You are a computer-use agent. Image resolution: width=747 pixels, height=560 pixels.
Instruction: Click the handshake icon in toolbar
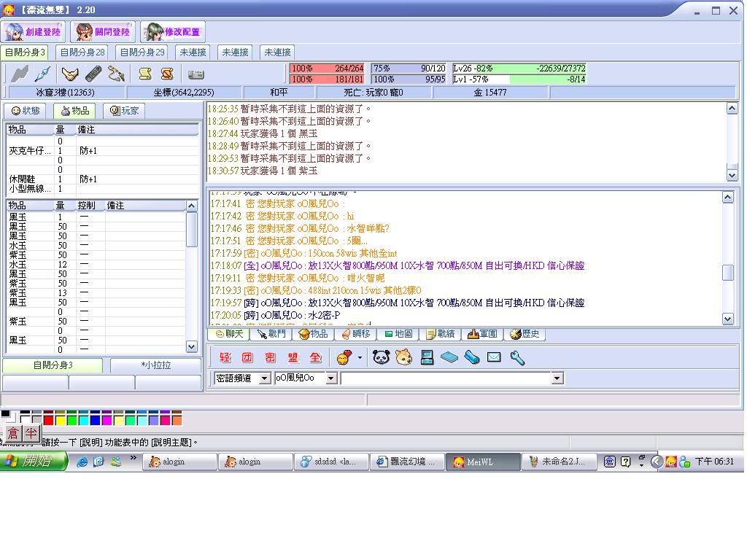tap(69, 74)
